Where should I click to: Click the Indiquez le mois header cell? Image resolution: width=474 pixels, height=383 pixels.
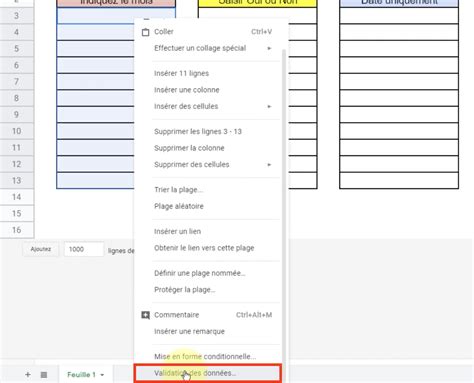pos(116,3)
